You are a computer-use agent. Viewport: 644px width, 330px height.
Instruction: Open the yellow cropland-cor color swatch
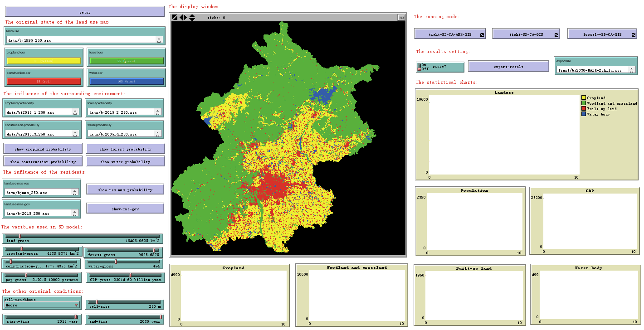pos(44,61)
